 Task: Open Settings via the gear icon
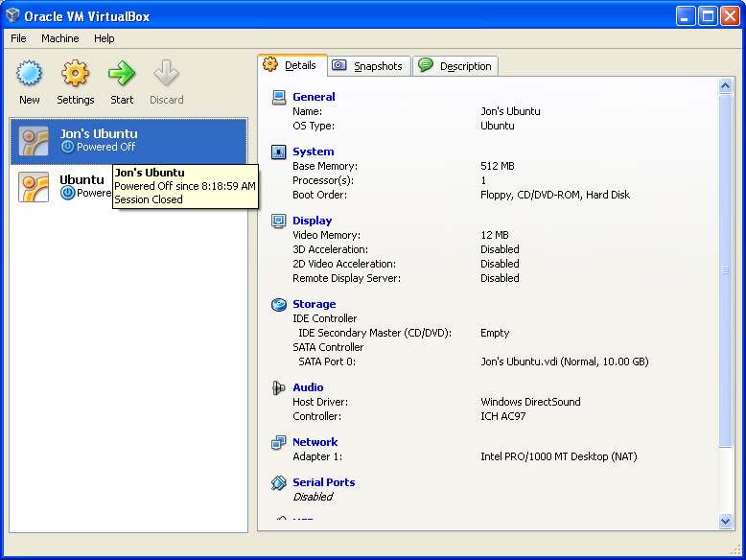(75, 73)
